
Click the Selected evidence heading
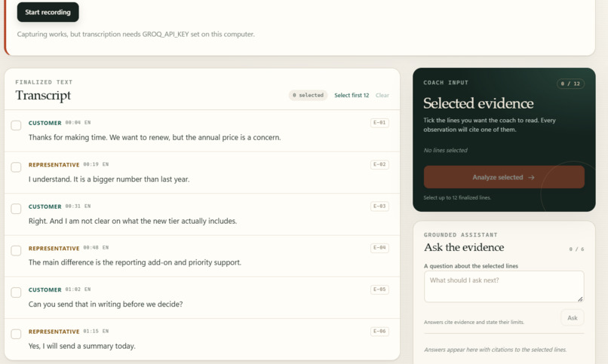[x=478, y=103]
